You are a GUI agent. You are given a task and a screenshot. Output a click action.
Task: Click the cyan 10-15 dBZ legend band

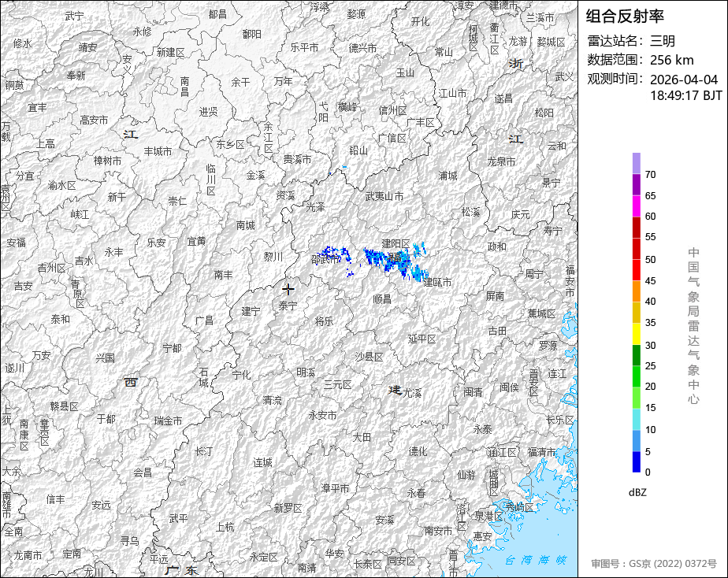pos(637,419)
